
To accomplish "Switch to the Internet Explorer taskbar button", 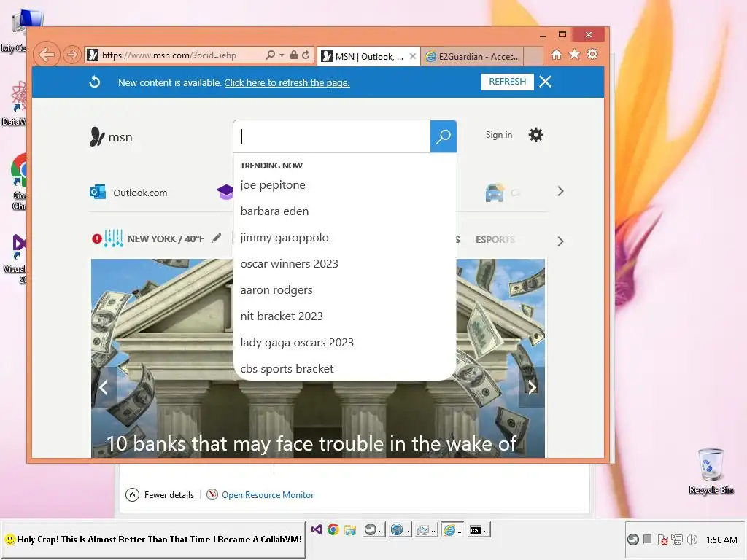I will point(451,529).
